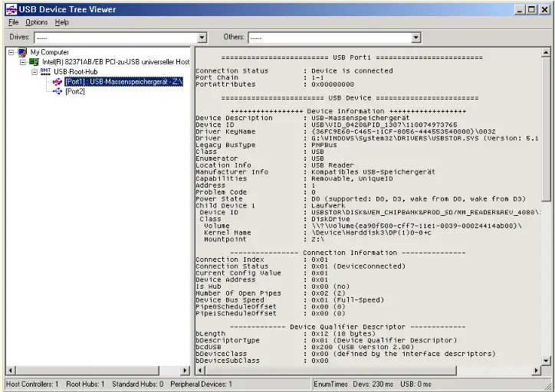Click the 'Standard Hubs: 0' status entry
The width and height of the screenshot is (555, 392).
tap(138, 384)
